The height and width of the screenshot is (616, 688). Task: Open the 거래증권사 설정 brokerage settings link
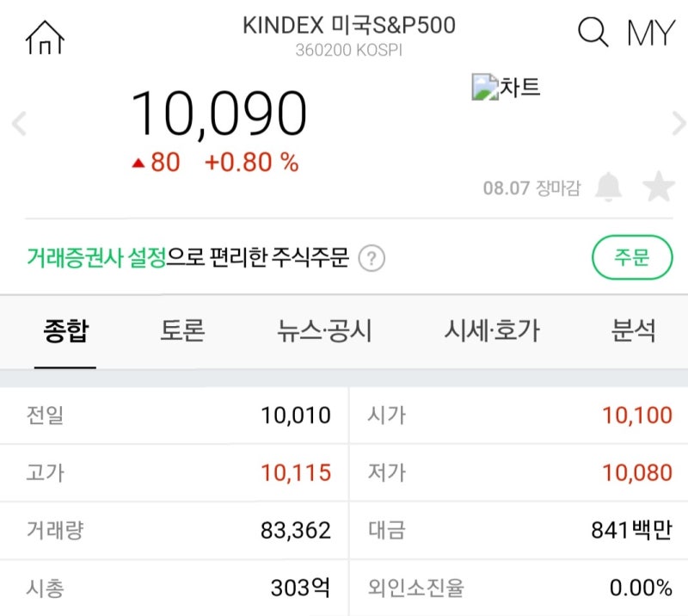[96, 257]
